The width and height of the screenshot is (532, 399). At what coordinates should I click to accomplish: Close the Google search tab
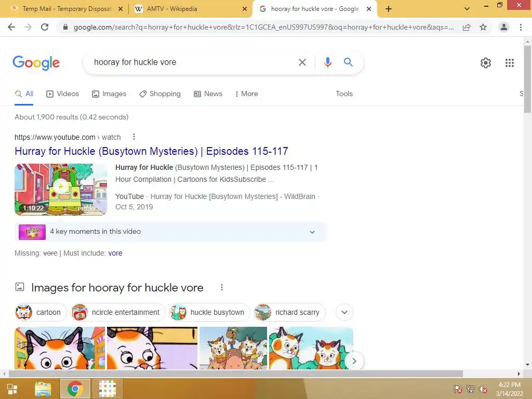point(369,9)
